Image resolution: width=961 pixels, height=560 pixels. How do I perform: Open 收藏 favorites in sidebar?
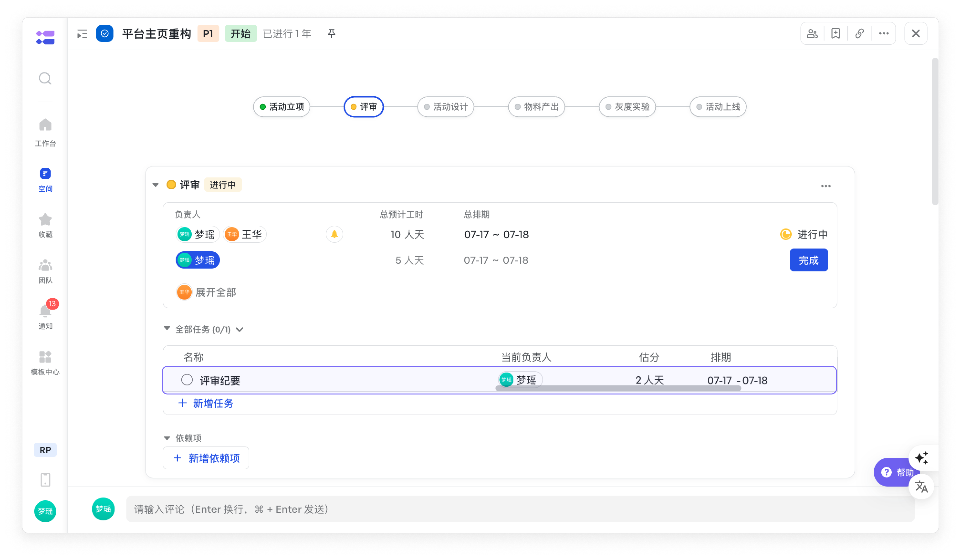(x=45, y=225)
